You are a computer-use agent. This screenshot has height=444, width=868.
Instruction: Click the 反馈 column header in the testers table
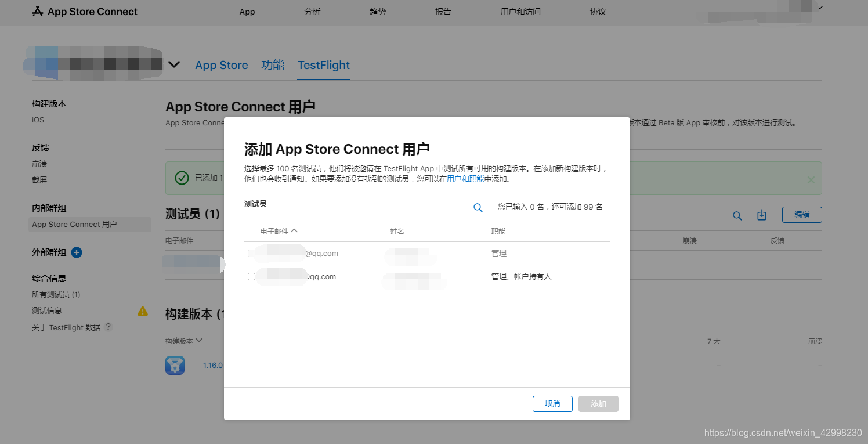click(777, 241)
